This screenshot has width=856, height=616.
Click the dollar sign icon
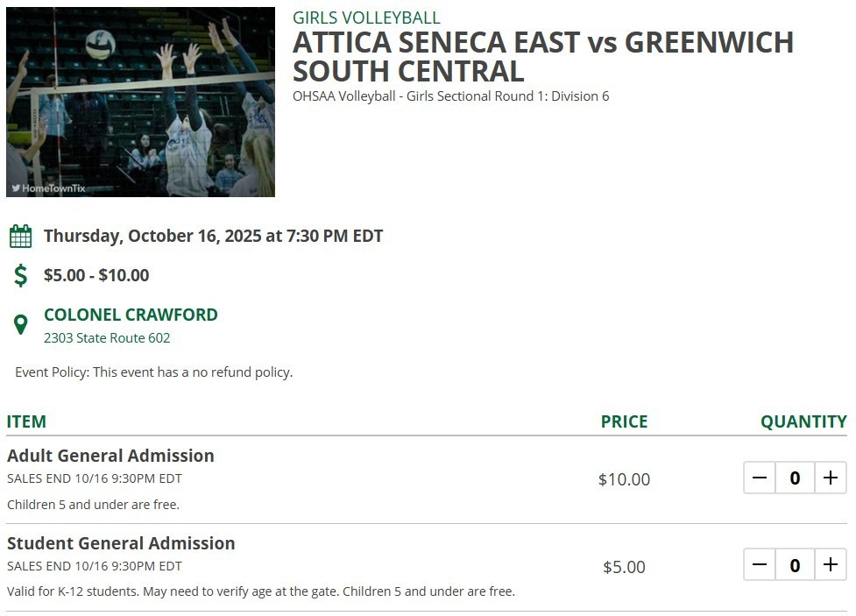[21, 275]
